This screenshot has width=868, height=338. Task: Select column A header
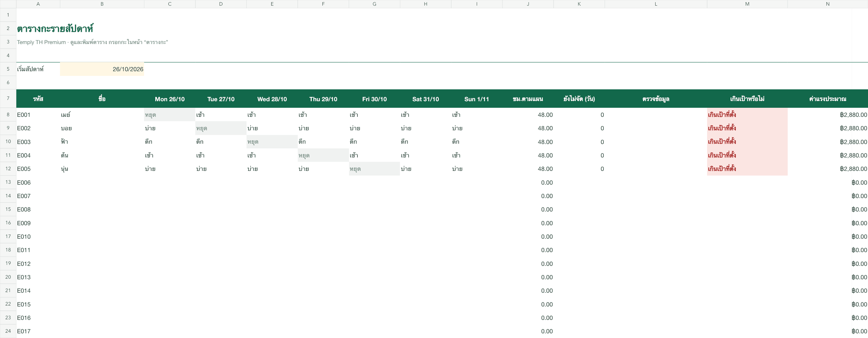click(38, 4)
